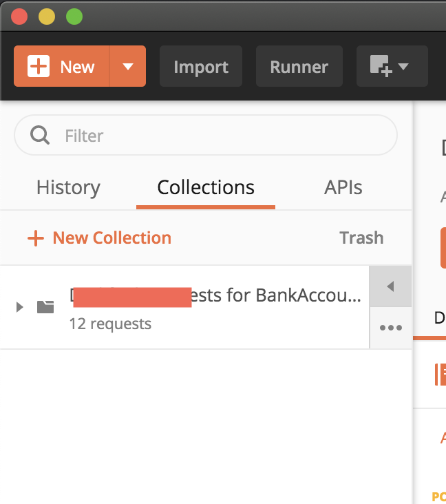
Task: Select the collection ending in BankAccou...
Action: tap(184, 307)
